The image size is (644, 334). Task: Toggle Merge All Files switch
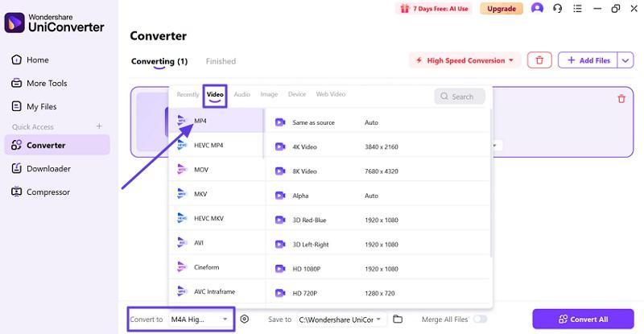(x=480, y=320)
